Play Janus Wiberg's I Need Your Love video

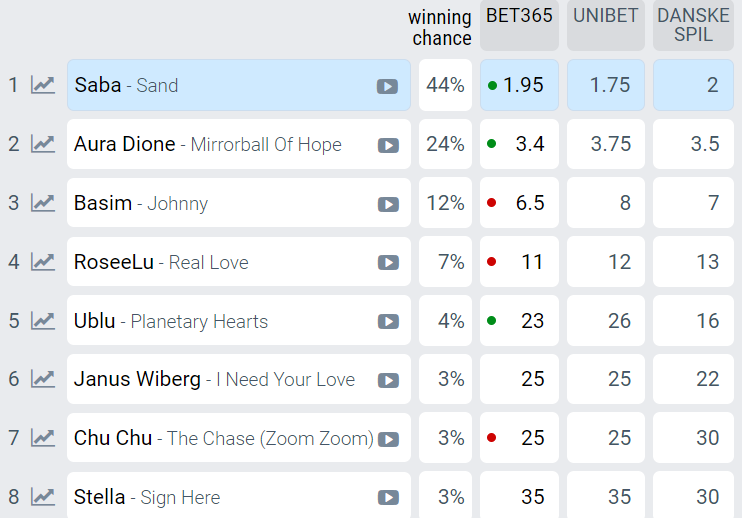[388, 380]
